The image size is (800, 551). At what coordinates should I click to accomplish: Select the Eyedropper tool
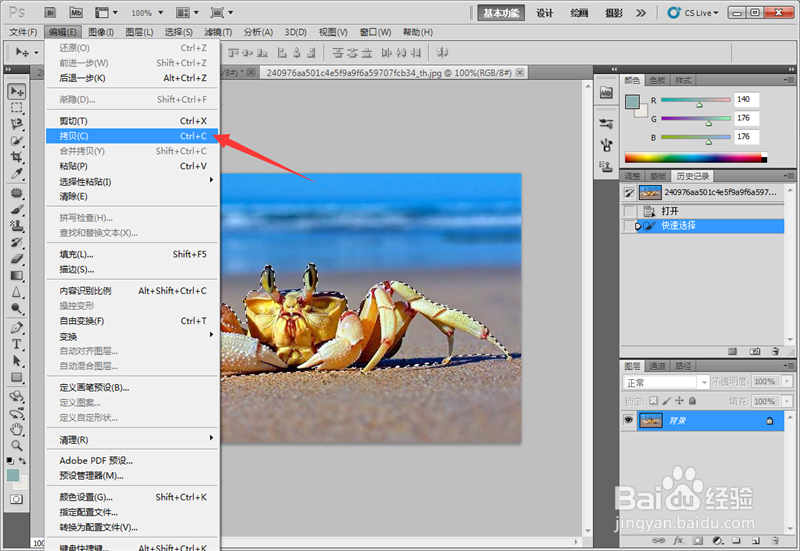point(17,173)
